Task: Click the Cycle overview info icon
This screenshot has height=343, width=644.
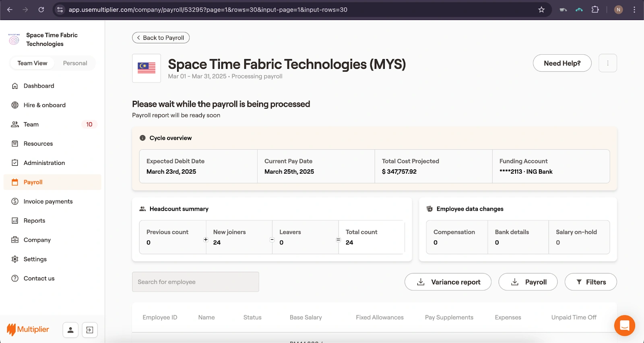Action: click(142, 138)
